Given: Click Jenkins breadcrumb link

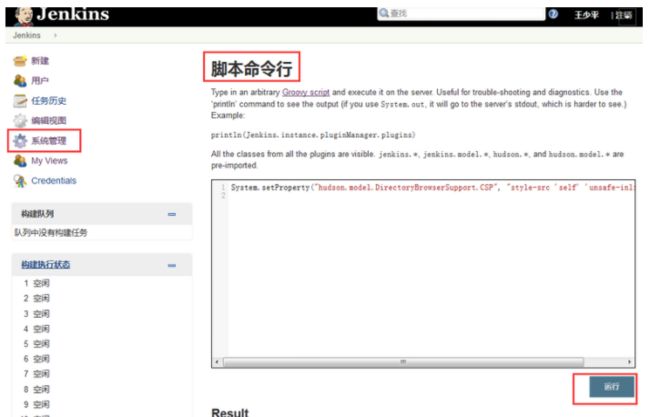Looking at the screenshot, I should point(27,35).
